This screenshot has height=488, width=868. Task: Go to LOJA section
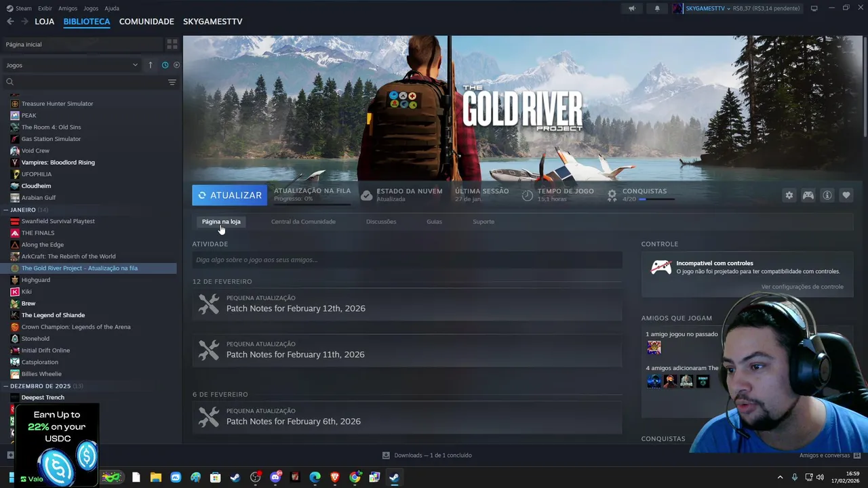click(44, 22)
